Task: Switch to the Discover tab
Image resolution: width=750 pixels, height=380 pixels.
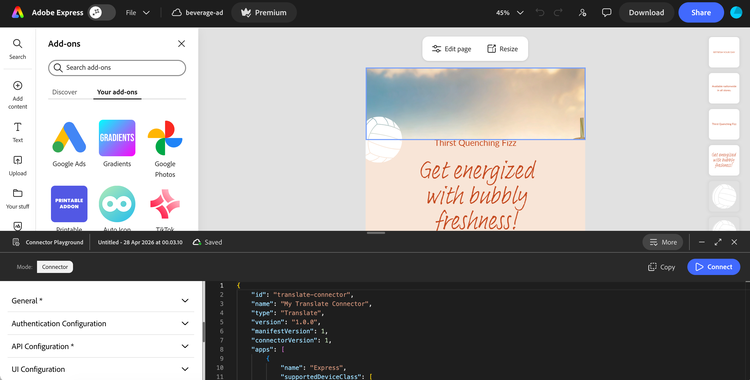Action: point(65,92)
